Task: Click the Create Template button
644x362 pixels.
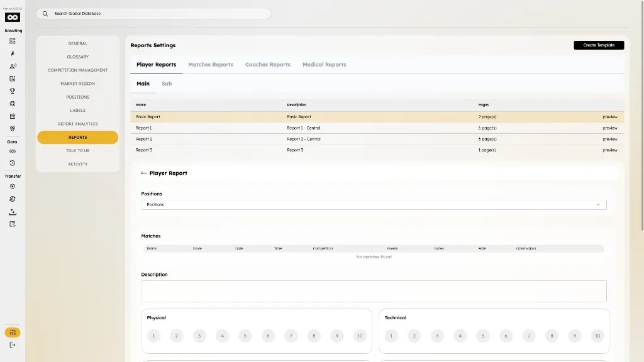Action: [x=599, y=45]
